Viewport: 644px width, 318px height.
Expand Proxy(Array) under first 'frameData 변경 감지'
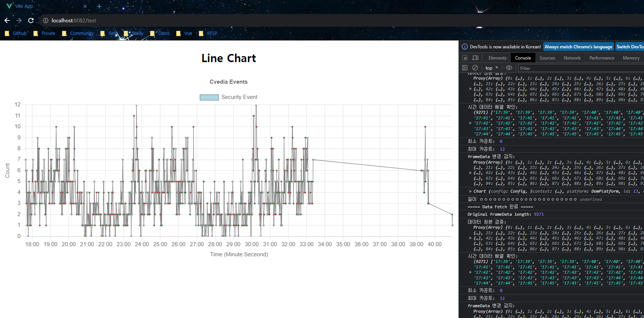tap(470, 173)
